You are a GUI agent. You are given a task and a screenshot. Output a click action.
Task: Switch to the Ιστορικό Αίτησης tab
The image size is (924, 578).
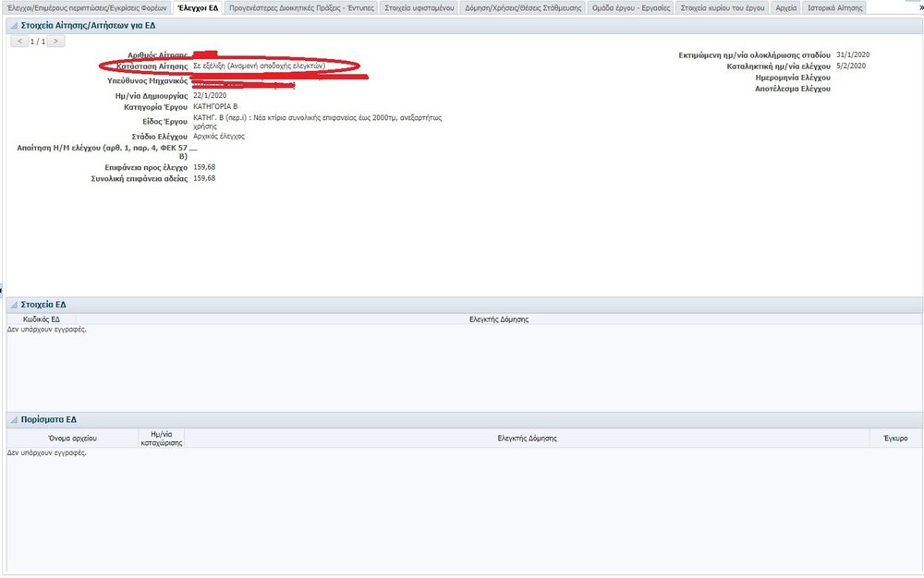[x=834, y=7]
